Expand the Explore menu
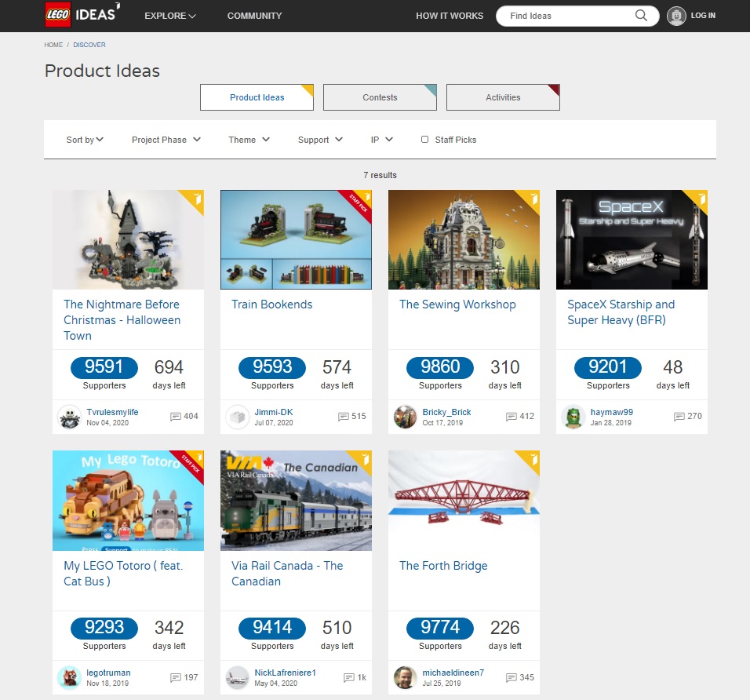 170,16
